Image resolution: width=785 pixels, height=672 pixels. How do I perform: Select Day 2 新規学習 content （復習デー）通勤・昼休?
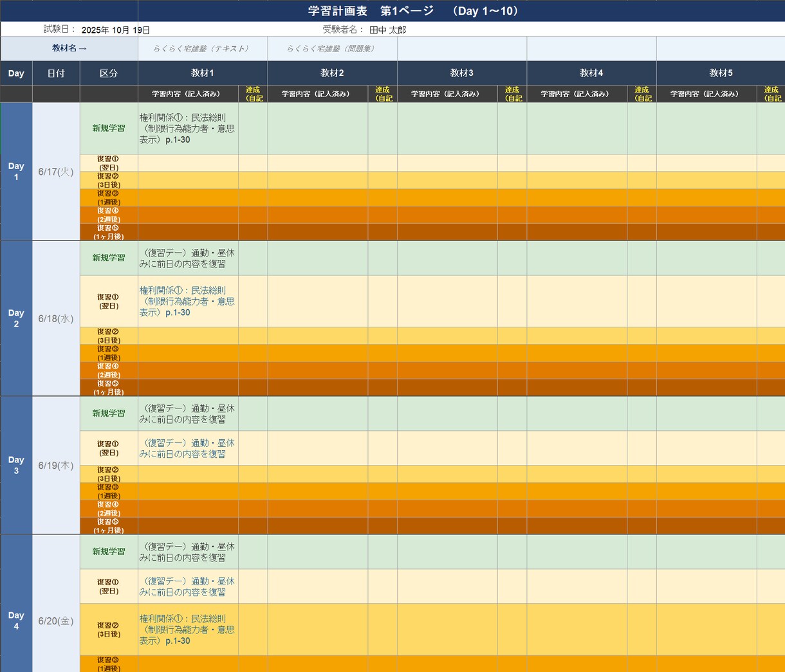[x=188, y=259]
